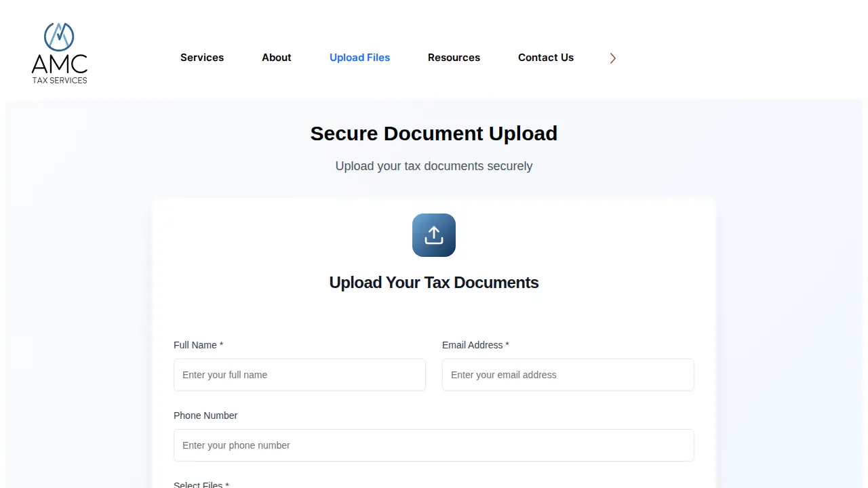
Task: Visit the Contact Us page
Action: pos(546,58)
